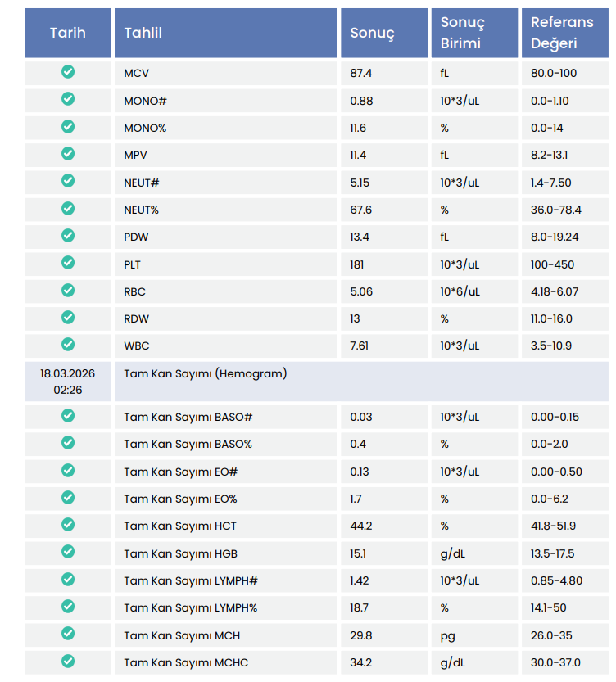Click the PDW result value 13.4
This screenshot has width=616, height=682.
click(360, 237)
